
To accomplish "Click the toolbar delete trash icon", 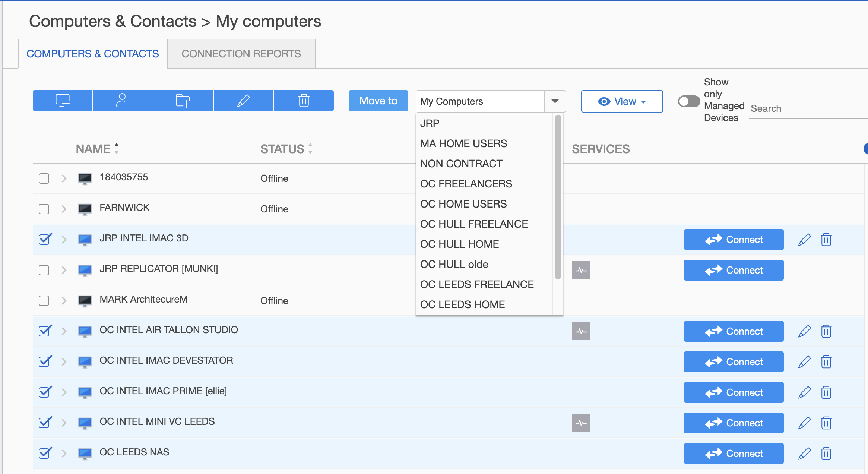I will coord(304,101).
